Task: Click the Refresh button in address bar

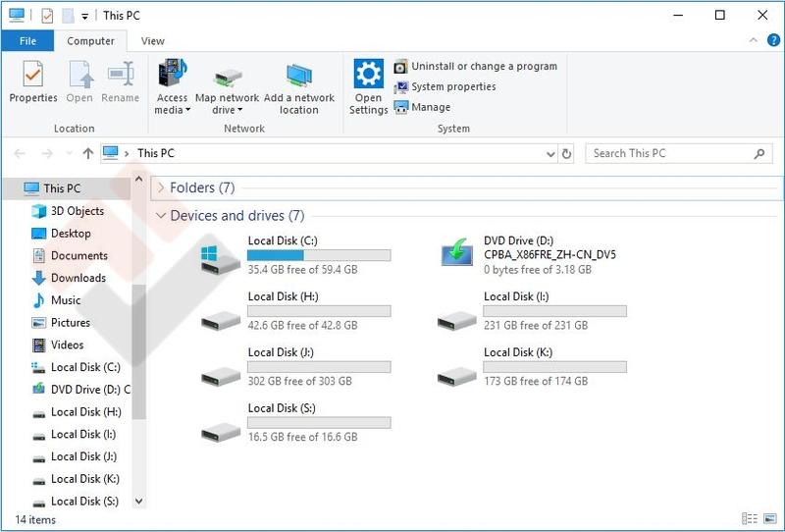Action: [x=566, y=154]
